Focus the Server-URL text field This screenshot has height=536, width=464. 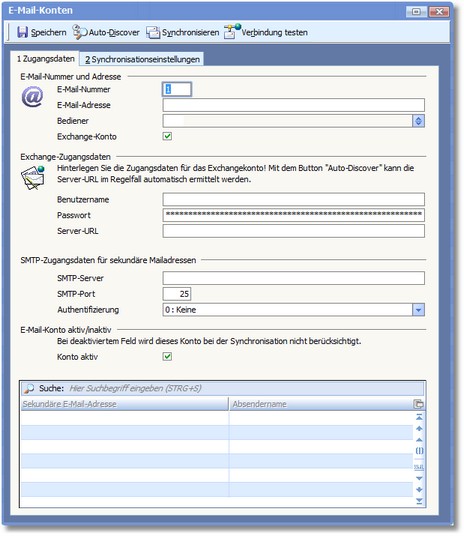[294, 231]
